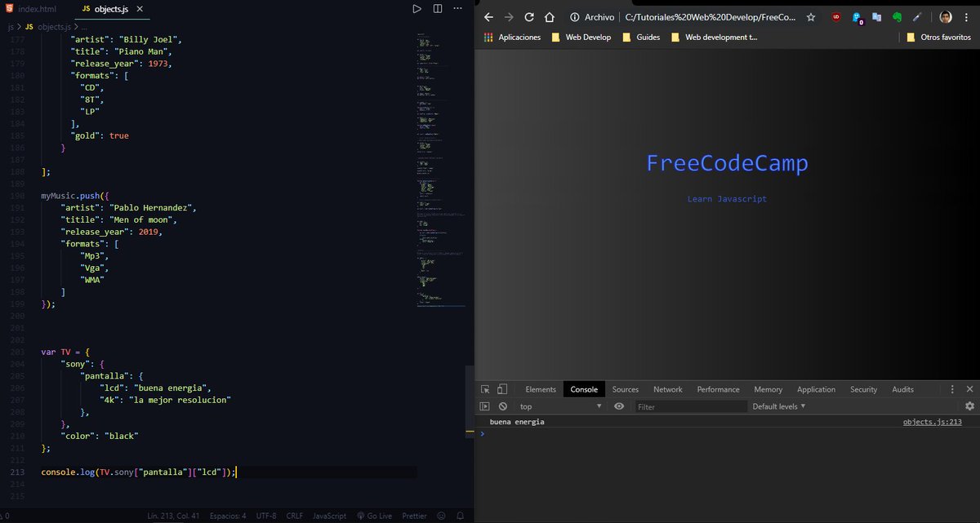Image resolution: width=980 pixels, height=523 pixels.
Task: Open the editor's more actions menu
Action: [x=458, y=8]
